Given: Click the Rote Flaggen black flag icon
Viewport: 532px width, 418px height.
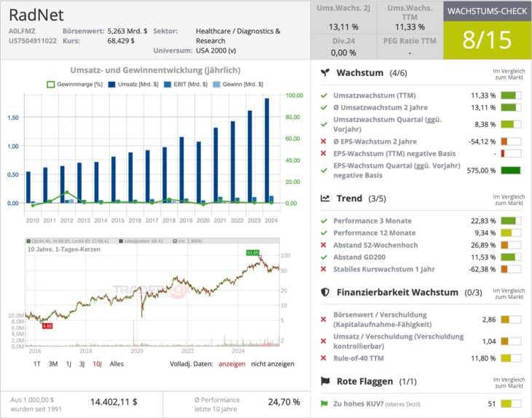Looking at the screenshot, I should coord(325,381).
